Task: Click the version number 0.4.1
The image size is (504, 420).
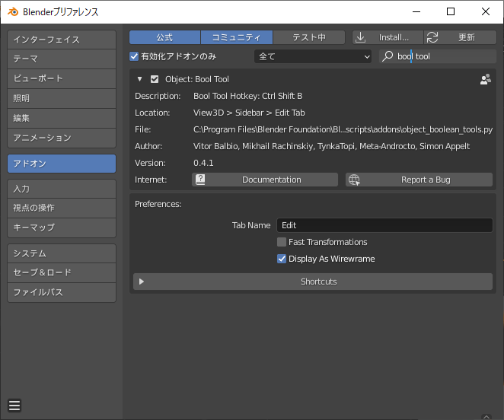Action: [x=203, y=163]
